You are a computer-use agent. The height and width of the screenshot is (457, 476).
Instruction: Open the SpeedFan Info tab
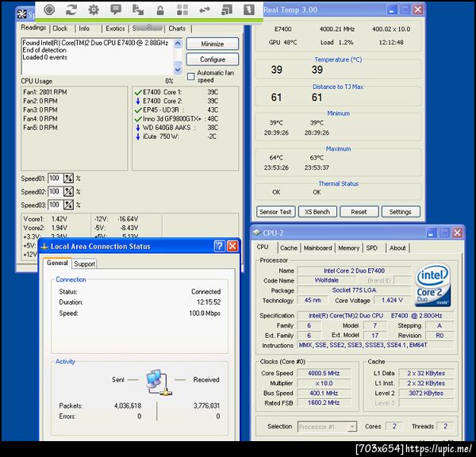(84, 29)
